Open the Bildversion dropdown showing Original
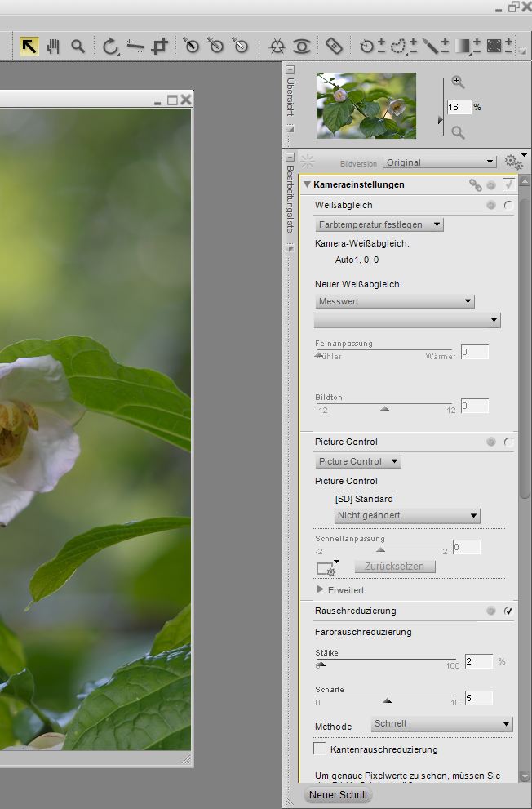The height and width of the screenshot is (809, 532). [x=440, y=162]
